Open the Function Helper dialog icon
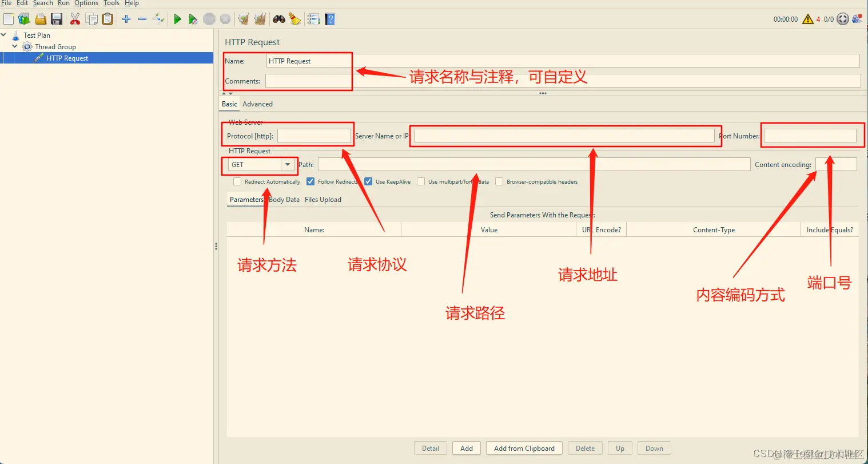Viewport: 868px width, 464px height. click(313, 19)
